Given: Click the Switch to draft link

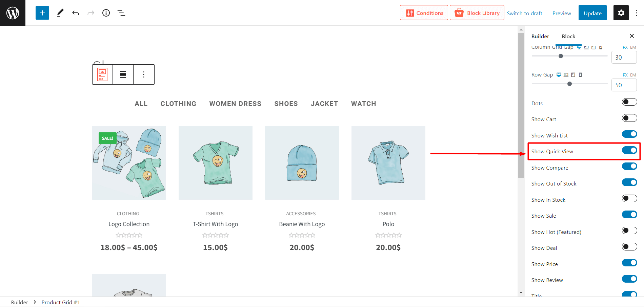Looking at the screenshot, I should tap(524, 13).
